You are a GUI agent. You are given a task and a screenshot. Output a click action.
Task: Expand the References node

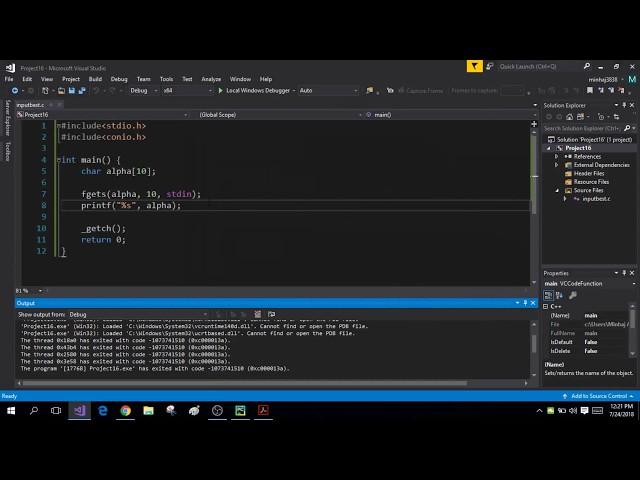click(556, 157)
